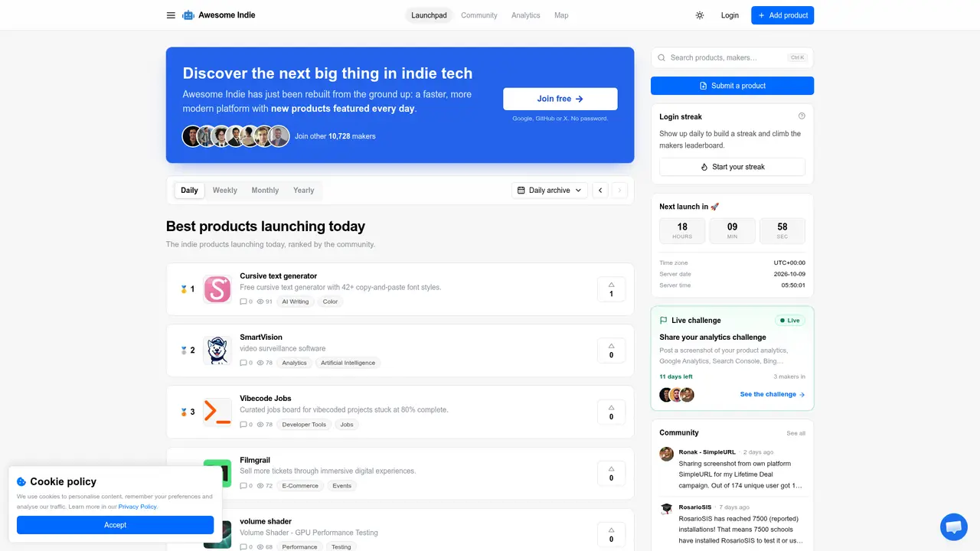Switch to the Launchpad tab

429,15
